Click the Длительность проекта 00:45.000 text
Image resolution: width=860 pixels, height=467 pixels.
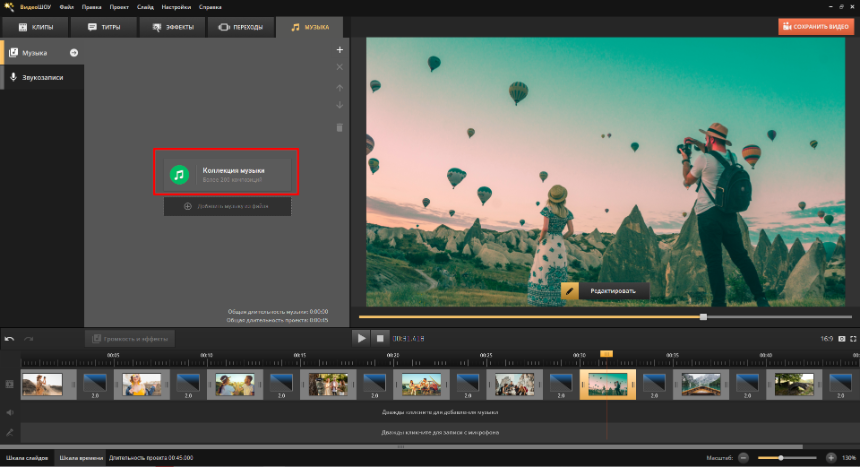(151, 458)
